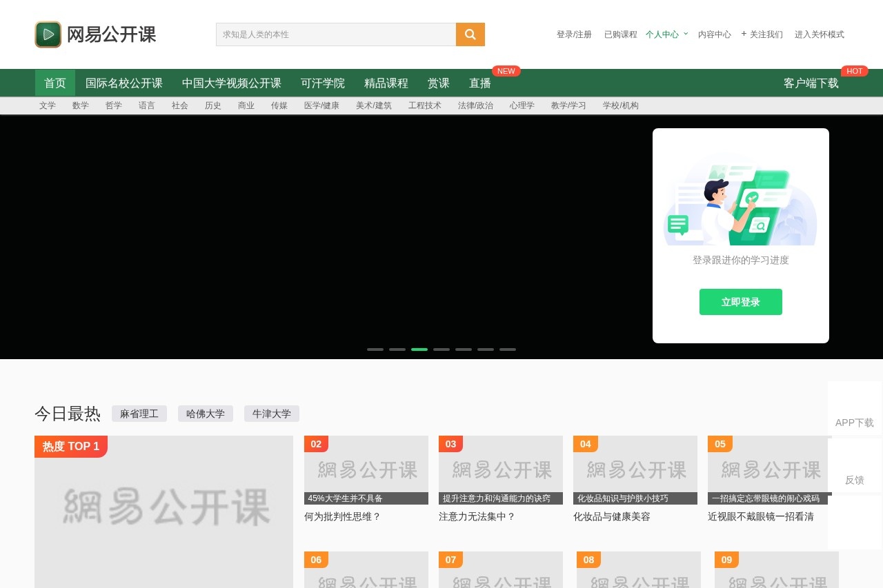
Task: Open 何为批判性思维？ course link
Action: point(341,516)
